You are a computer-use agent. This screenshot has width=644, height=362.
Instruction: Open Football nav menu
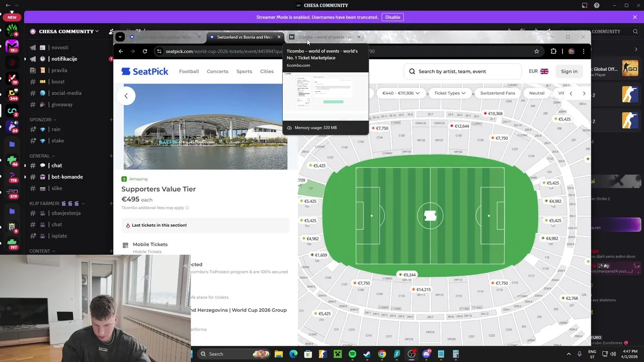tap(189, 71)
